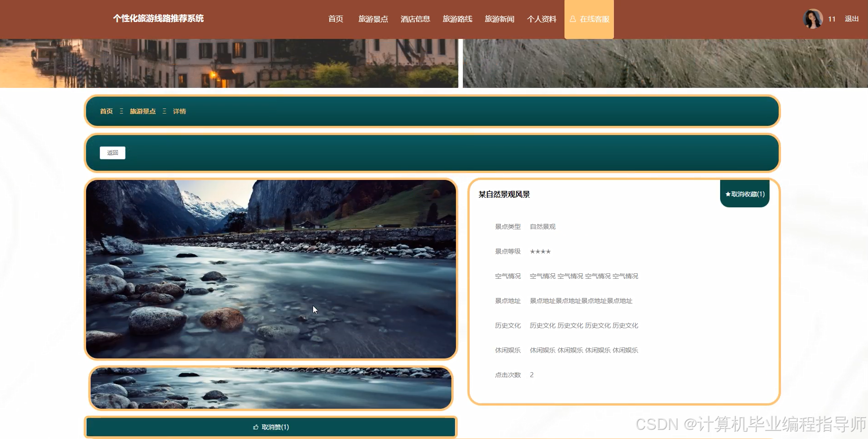Click the 点击次数 value 2

point(532,375)
